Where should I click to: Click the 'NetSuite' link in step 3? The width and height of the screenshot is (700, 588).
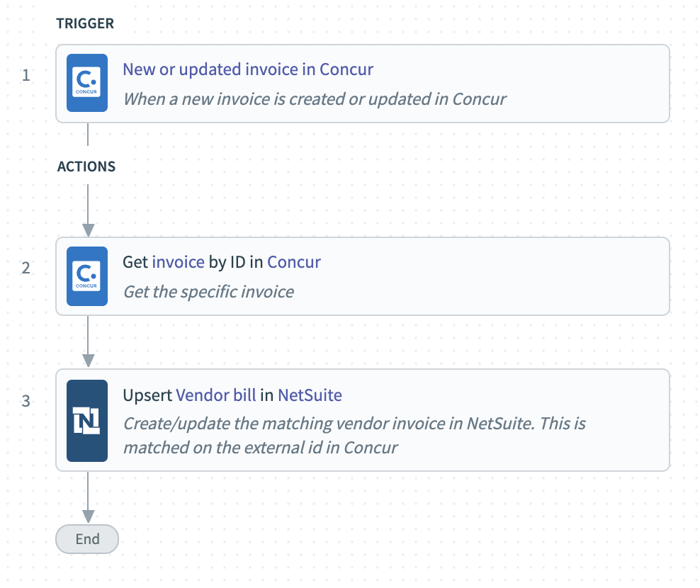coord(310,395)
